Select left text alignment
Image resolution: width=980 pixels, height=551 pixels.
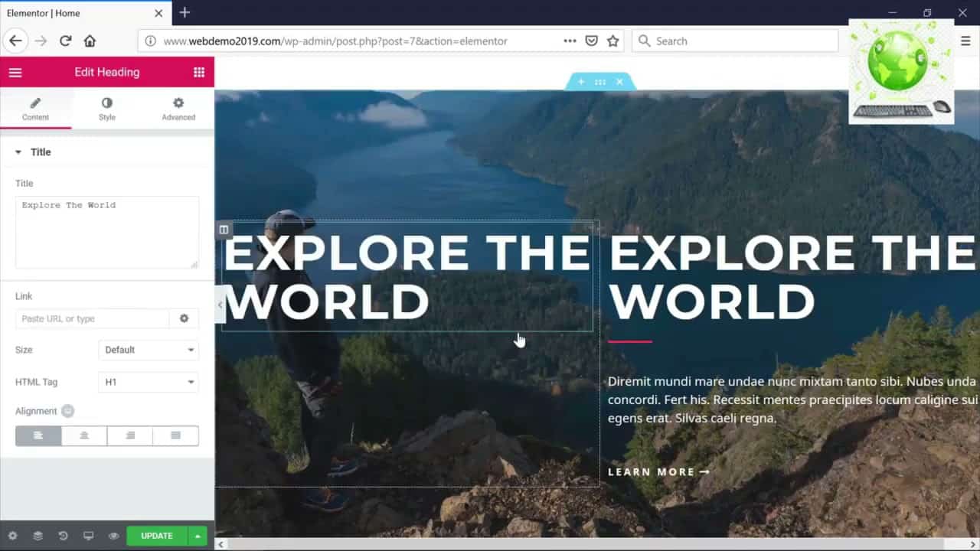(x=38, y=435)
